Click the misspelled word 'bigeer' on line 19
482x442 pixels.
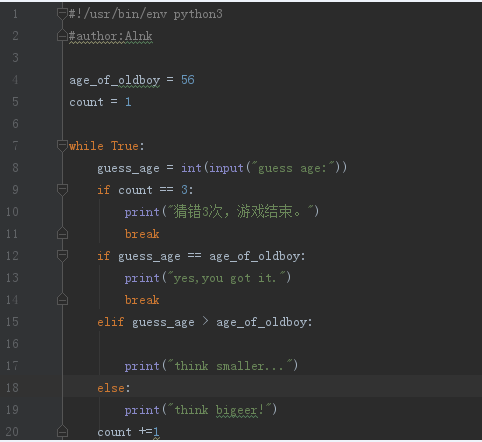(237, 410)
